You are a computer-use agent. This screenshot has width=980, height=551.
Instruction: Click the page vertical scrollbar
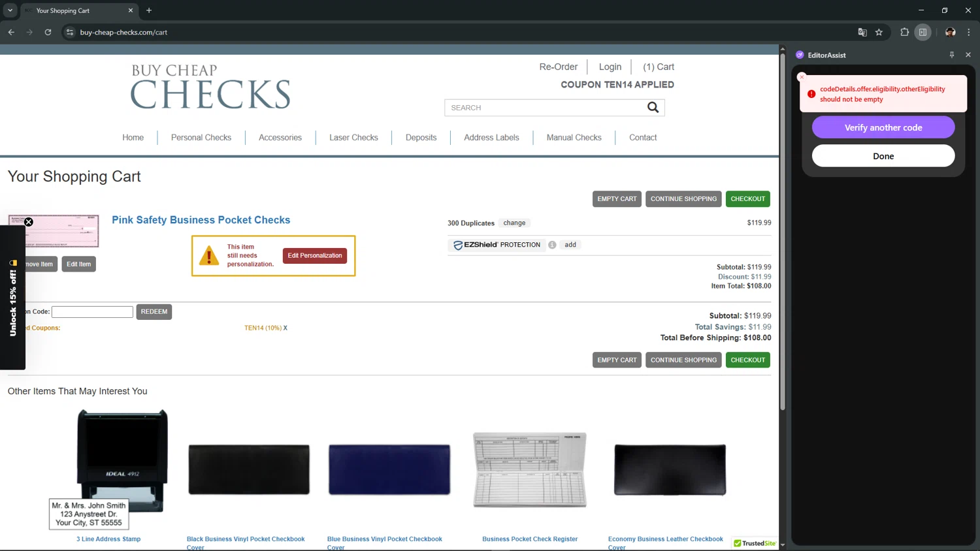coord(783,232)
